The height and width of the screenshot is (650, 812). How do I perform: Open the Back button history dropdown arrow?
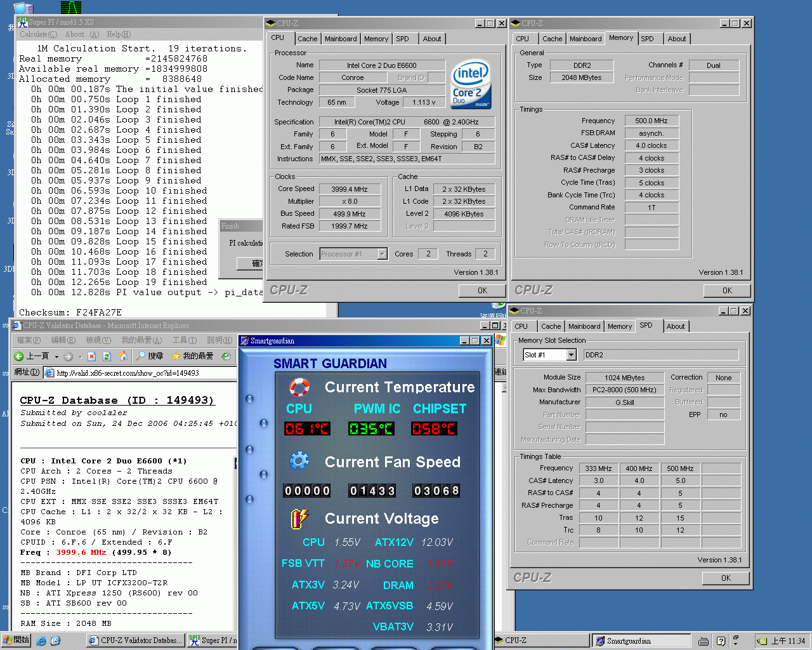(x=56, y=357)
